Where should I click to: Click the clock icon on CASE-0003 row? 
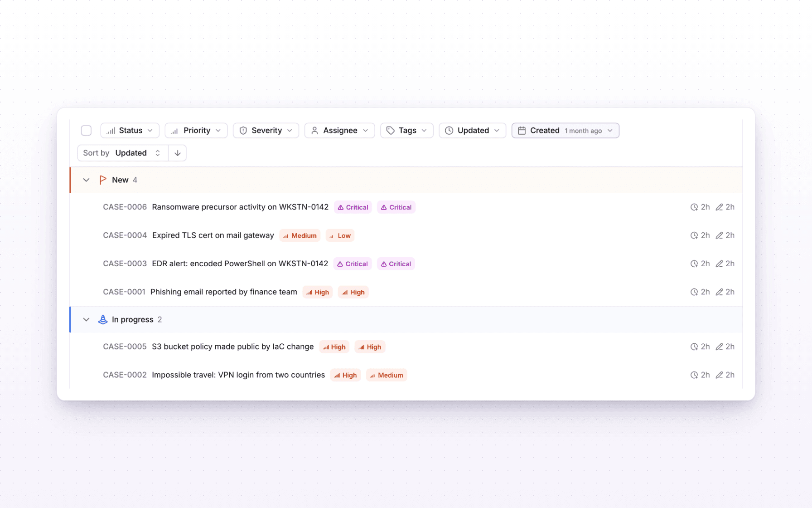pyautogui.click(x=694, y=264)
